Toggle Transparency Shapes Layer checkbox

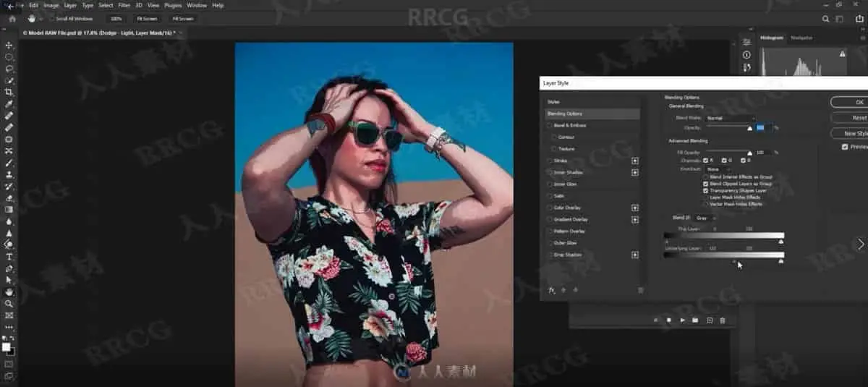(x=706, y=190)
